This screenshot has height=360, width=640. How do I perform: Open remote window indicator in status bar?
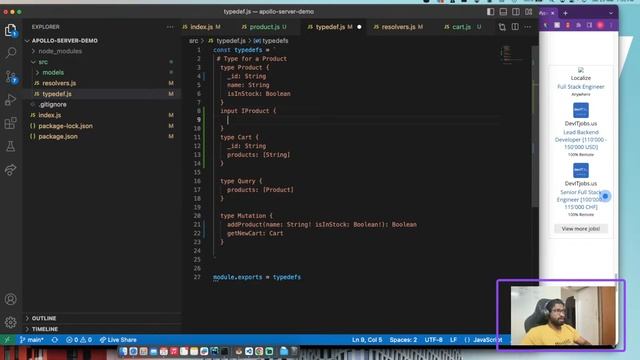point(7,340)
